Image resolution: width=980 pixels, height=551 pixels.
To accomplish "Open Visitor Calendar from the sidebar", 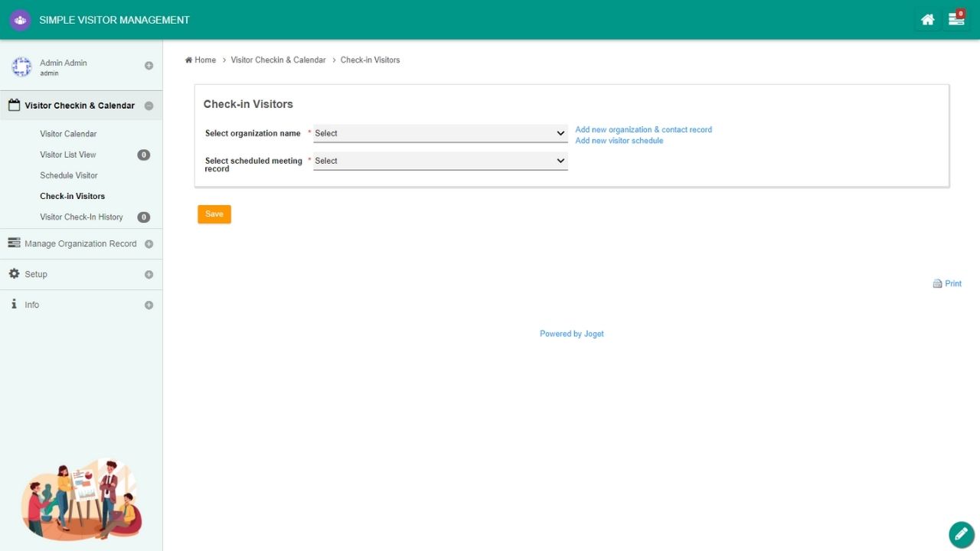I will (x=68, y=134).
